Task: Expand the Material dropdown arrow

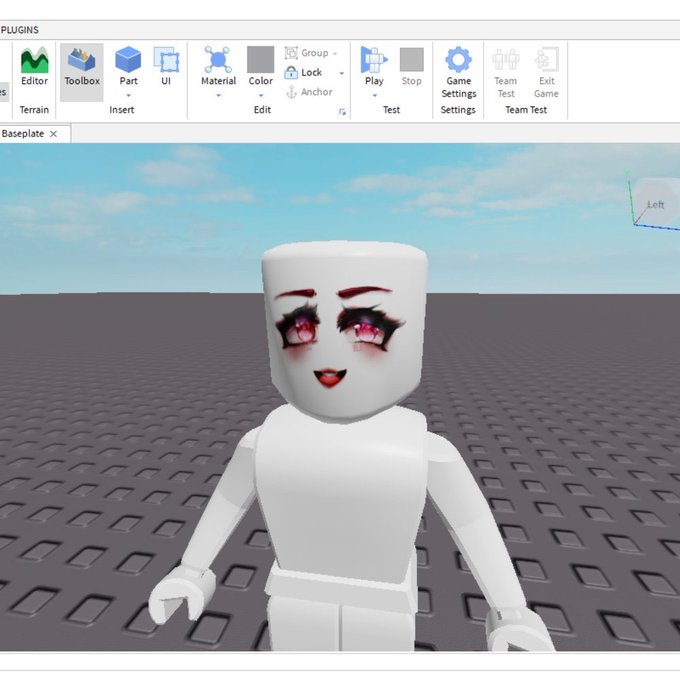Action: (x=219, y=95)
